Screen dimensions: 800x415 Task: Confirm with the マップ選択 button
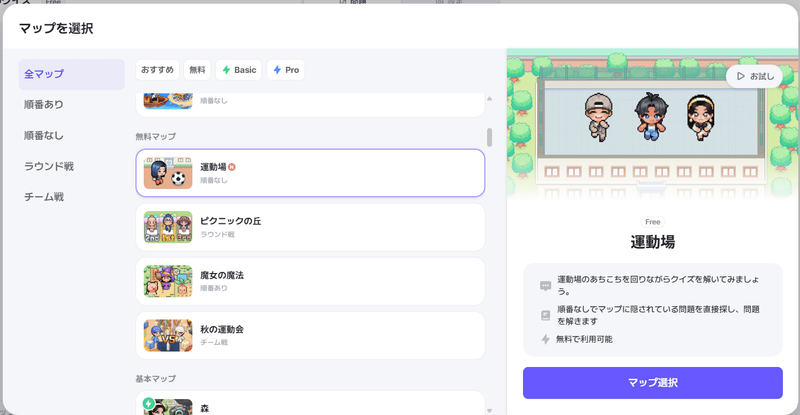653,383
